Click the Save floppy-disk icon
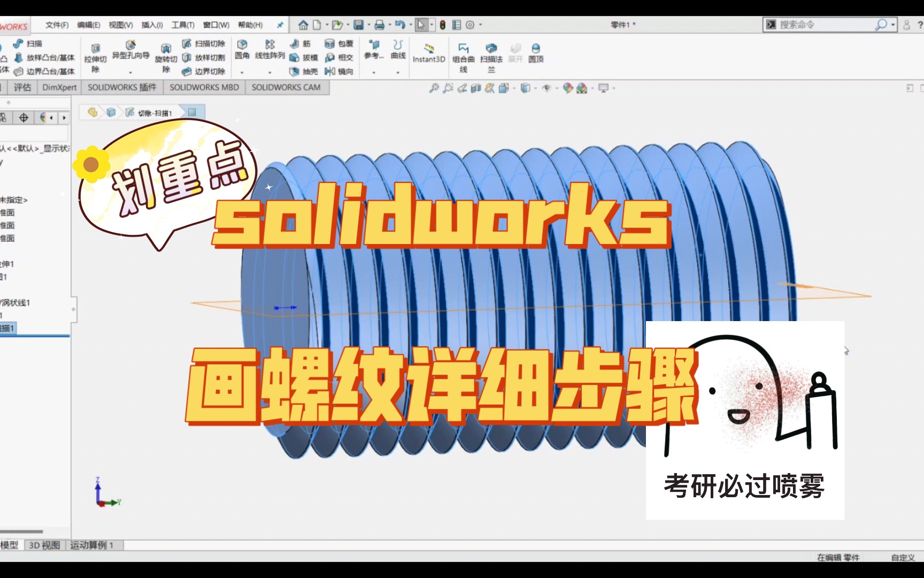Screen dimensions: 924x578 [359, 25]
